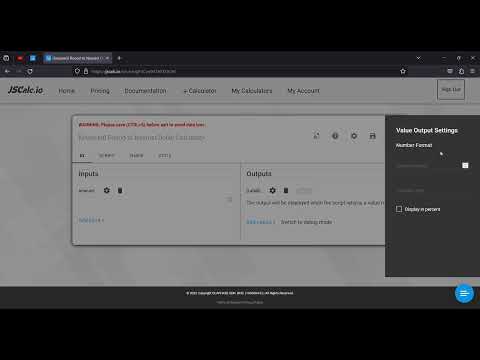480x360 pixels.
Task: Click the Outputs heading
Action: [x=259, y=174]
